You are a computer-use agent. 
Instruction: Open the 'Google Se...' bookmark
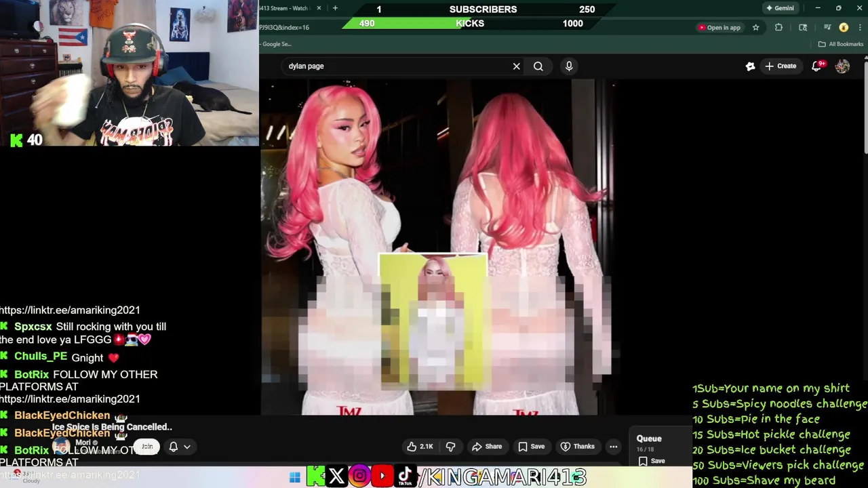coord(275,44)
